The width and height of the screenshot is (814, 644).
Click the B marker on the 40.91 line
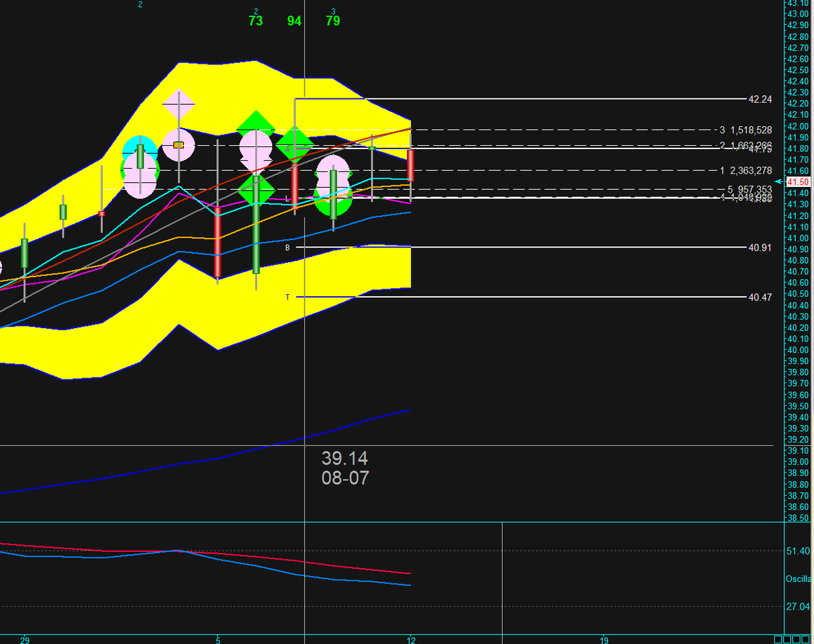click(287, 247)
